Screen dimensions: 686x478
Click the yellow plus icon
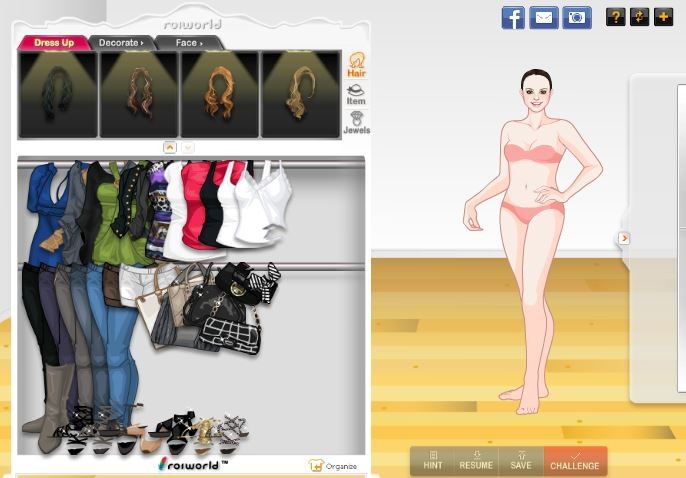(663, 17)
